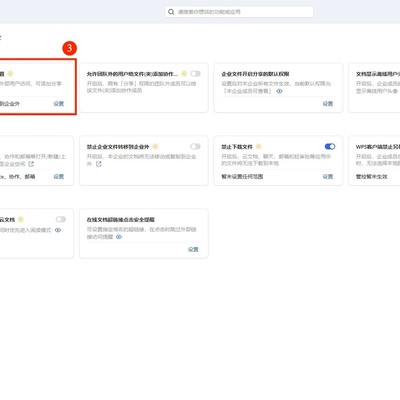Click 企业文件开启分享的默认权限 card title

pyautogui.click(x=255, y=74)
